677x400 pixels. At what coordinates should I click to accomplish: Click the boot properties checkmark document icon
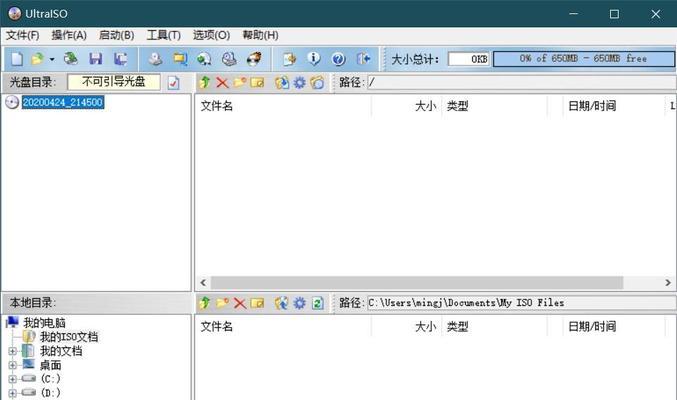tap(174, 82)
